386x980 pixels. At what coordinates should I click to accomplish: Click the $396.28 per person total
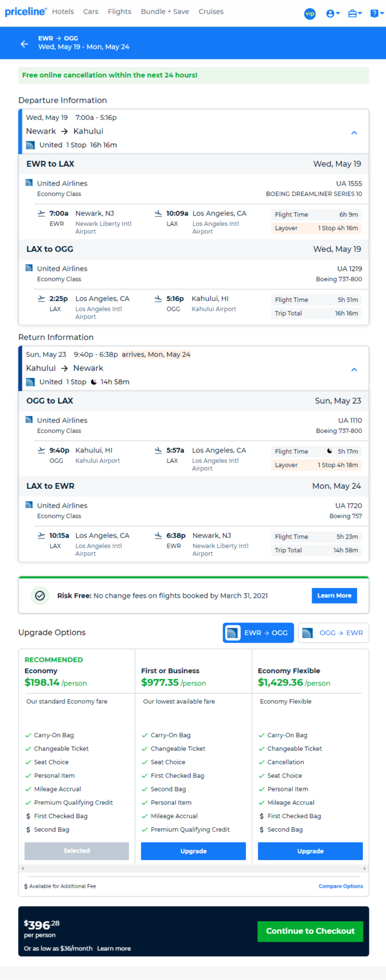[42, 929]
